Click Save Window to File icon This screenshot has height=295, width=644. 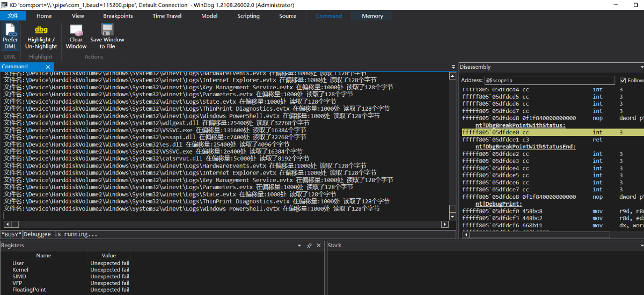tap(107, 30)
